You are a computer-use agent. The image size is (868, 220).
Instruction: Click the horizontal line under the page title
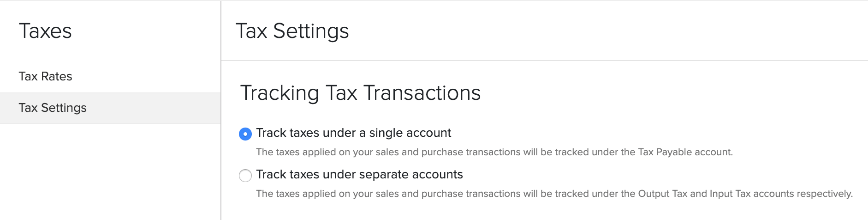pos(544,61)
